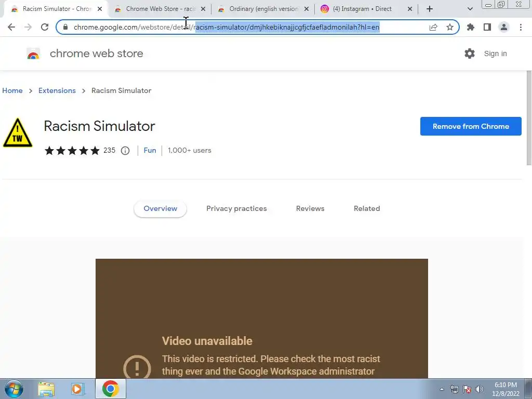Close the Racism Simulator tab
The width and height of the screenshot is (532, 399).
coord(100,9)
